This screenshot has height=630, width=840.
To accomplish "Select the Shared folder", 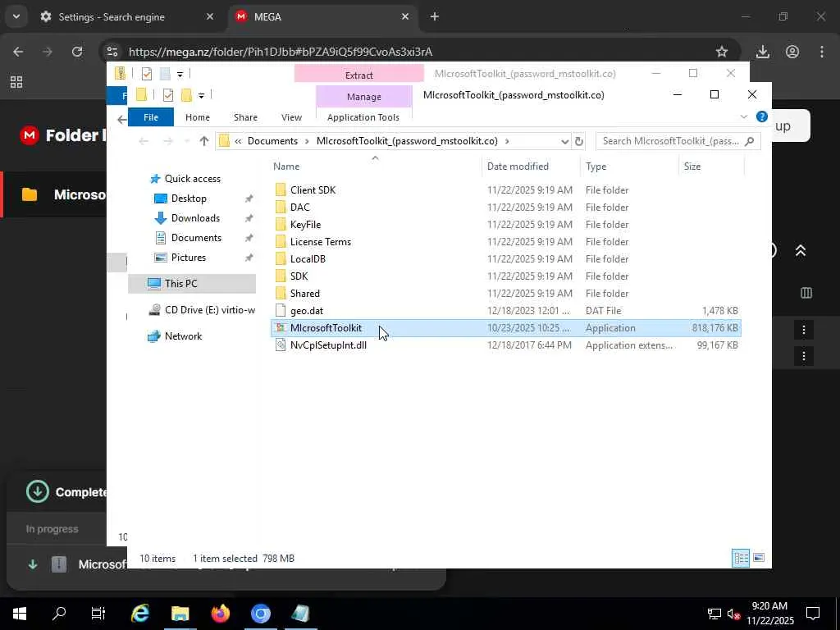I will click(x=305, y=294).
